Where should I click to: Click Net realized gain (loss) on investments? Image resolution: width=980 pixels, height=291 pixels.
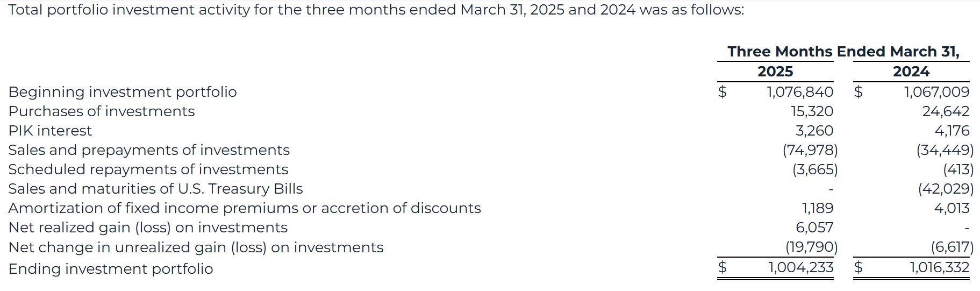(x=148, y=228)
